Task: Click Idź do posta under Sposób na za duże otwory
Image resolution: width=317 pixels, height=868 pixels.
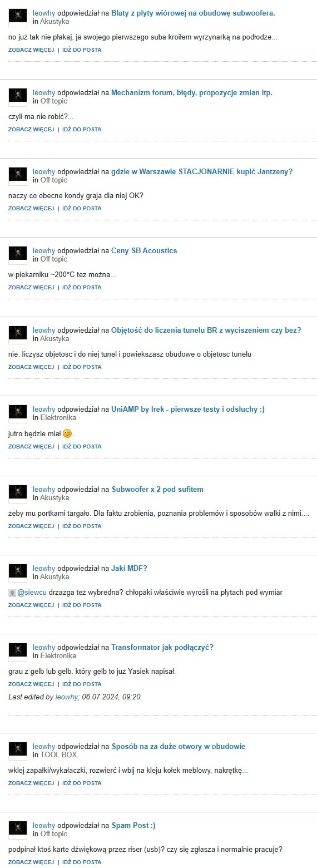Action: pos(82,783)
